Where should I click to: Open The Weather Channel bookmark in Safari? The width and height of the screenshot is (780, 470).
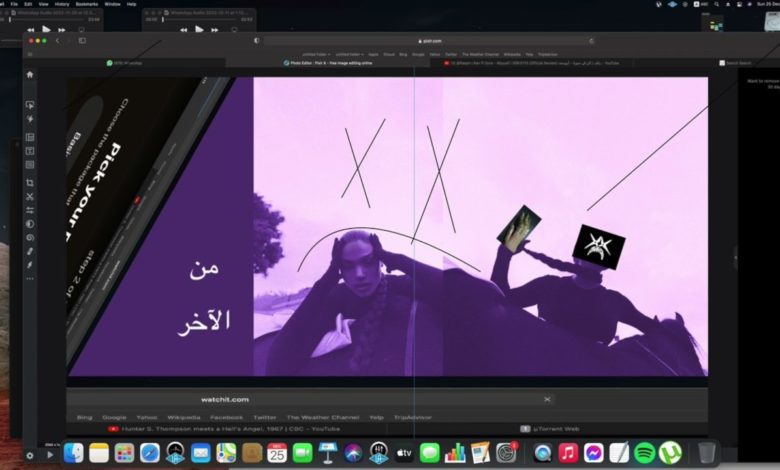[x=480, y=54]
